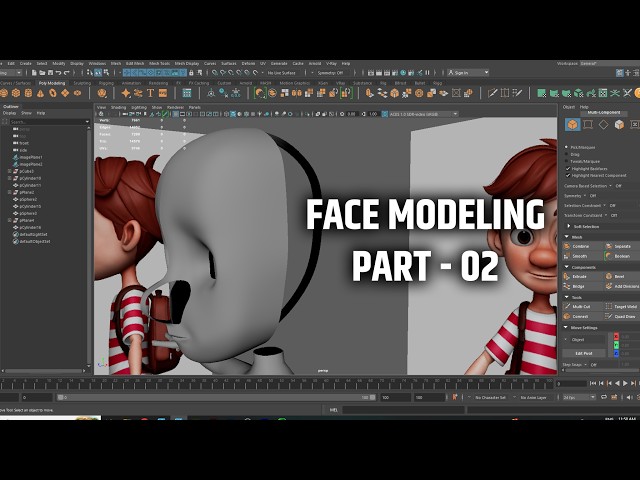Open the viewport Shading menu

[x=118, y=107]
